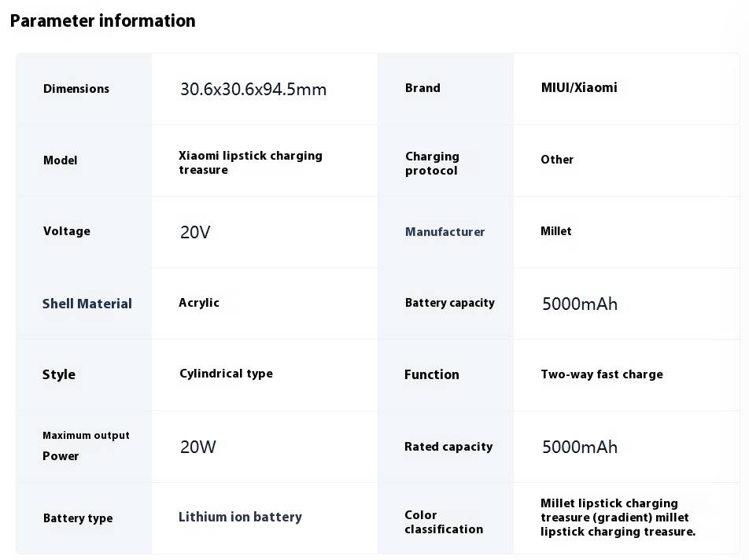Click the MIUI/Xiaomi brand value
This screenshot has width=749, height=560.
579,87
